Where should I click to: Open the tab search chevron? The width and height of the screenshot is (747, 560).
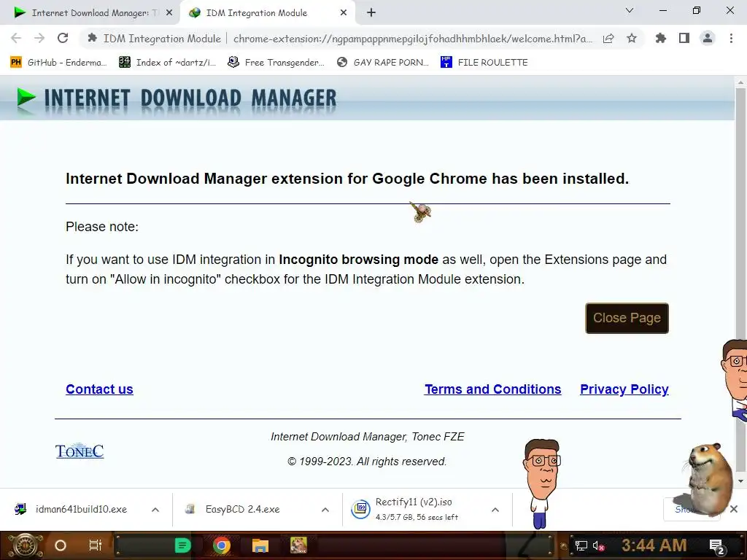click(x=630, y=10)
